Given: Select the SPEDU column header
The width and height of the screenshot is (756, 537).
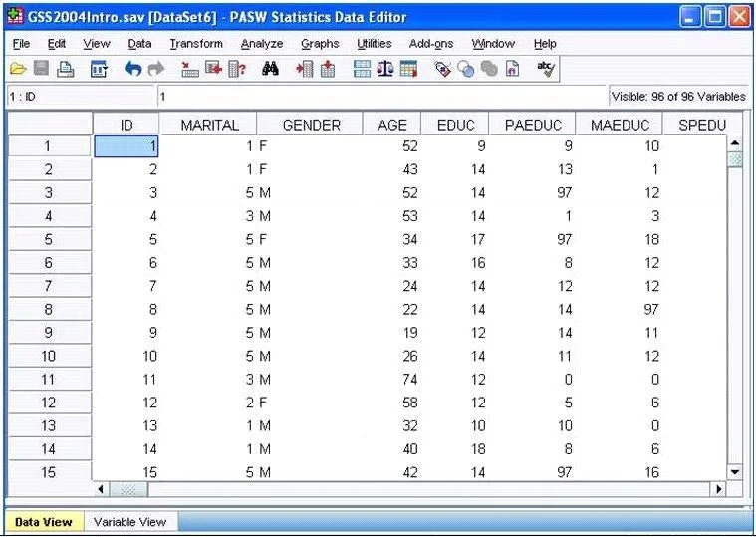Looking at the screenshot, I should (x=702, y=125).
